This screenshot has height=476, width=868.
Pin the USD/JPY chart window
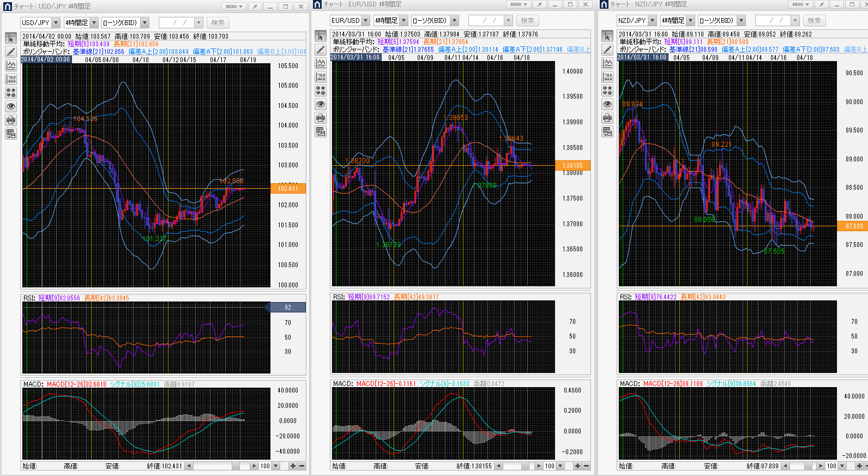pyautogui.click(x=255, y=7)
